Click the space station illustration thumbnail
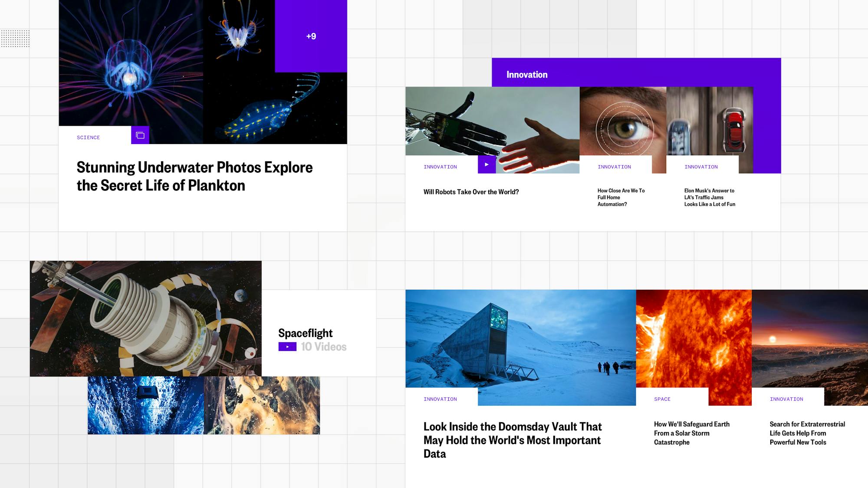Screen dimensions: 868x488 coord(145,318)
